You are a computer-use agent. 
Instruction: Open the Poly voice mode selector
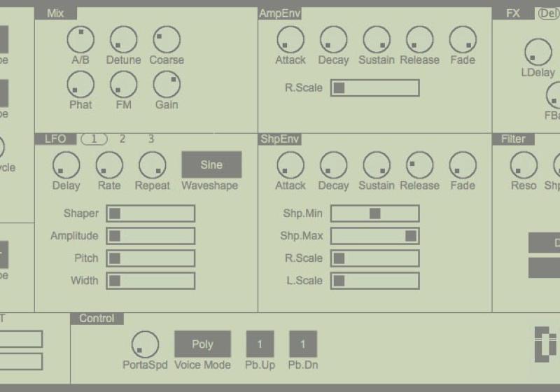click(x=202, y=344)
